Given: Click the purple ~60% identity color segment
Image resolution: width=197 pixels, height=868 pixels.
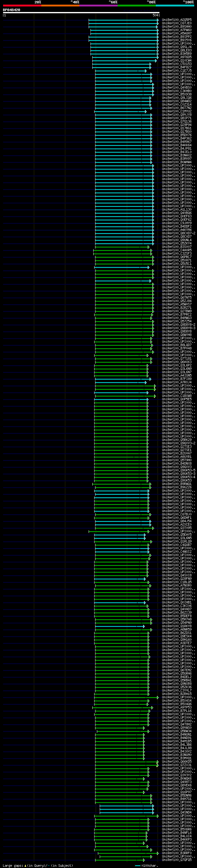Looking at the screenshot, I should point(99,6).
